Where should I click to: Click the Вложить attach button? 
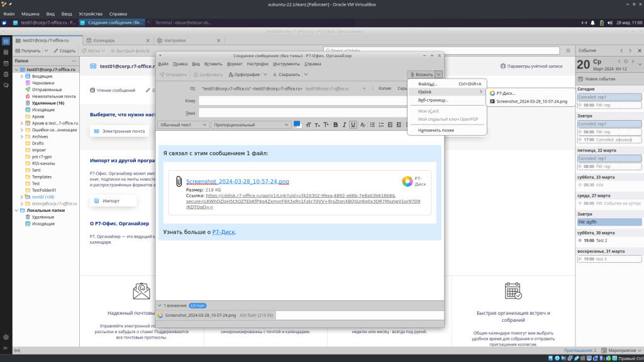421,74
